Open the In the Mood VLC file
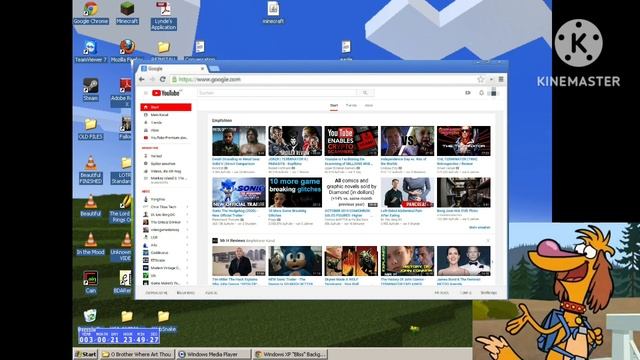The width and height of the screenshot is (640, 360). 91,240
